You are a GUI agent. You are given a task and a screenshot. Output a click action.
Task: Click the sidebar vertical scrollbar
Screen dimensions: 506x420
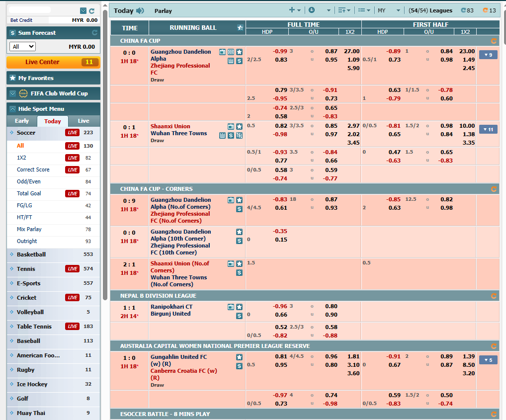(x=105, y=149)
